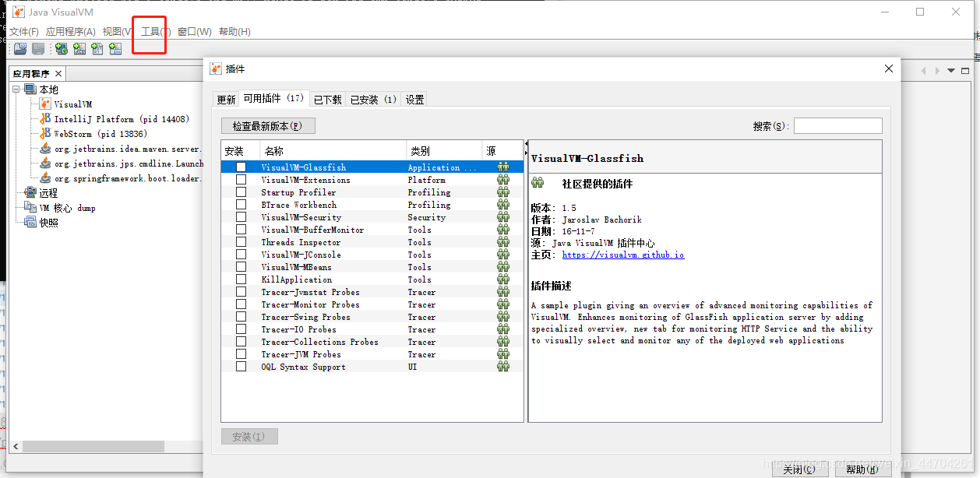Close the 插件 dialog with X
Image resolution: width=980 pixels, height=478 pixels.
889,69
